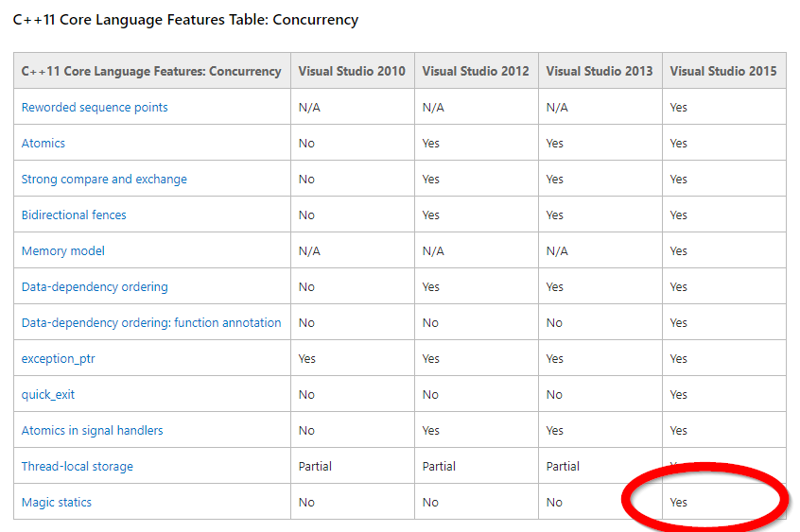The image size is (800, 532).
Task: Click the Visual Studio 2013 column header
Action: 600,71
